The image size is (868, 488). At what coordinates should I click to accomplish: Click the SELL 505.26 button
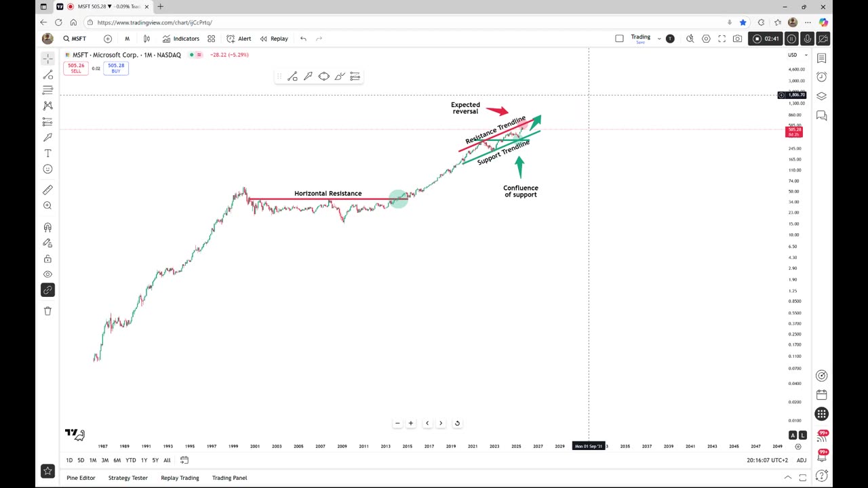pos(76,68)
